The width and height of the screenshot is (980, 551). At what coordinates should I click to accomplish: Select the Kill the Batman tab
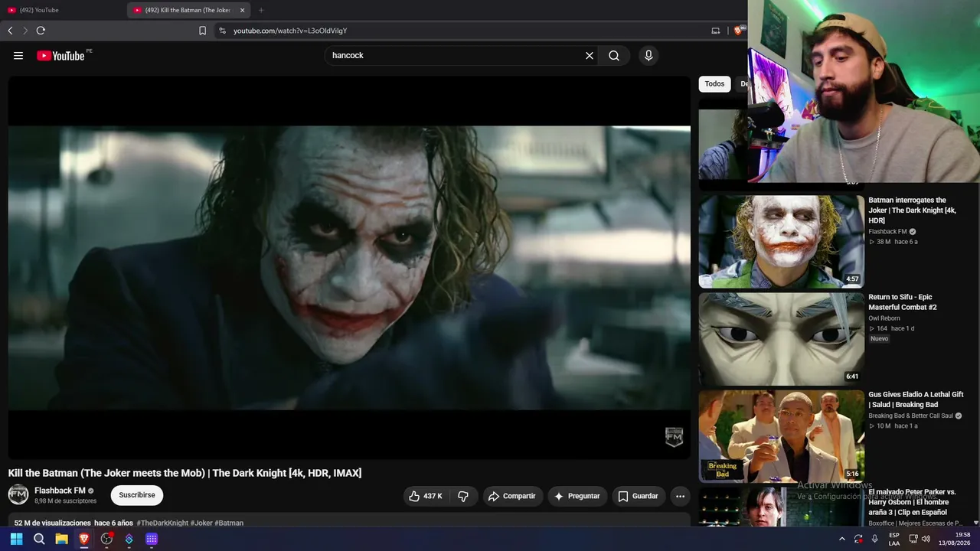pyautogui.click(x=190, y=10)
